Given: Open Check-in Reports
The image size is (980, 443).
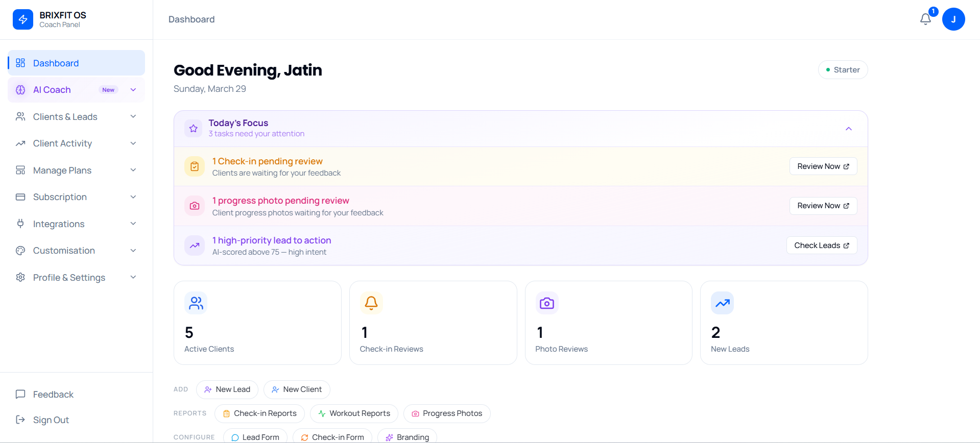Looking at the screenshot, I should [x=259, y=413].
